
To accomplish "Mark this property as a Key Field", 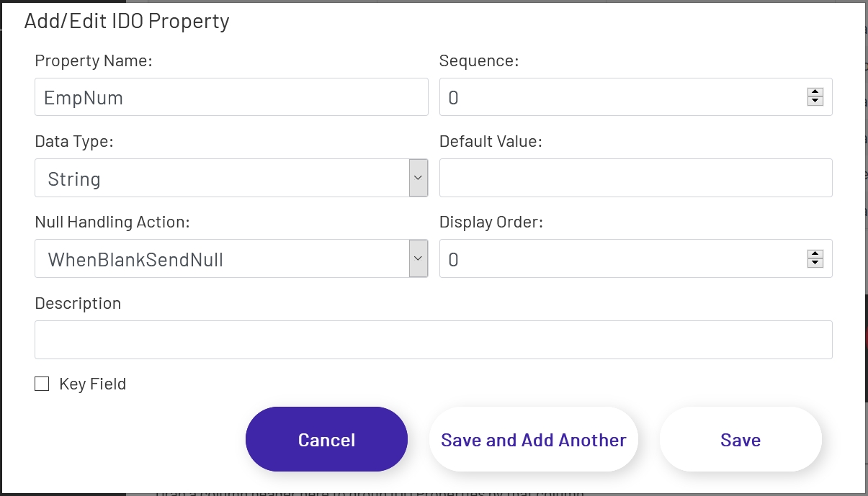I will 42,384.
